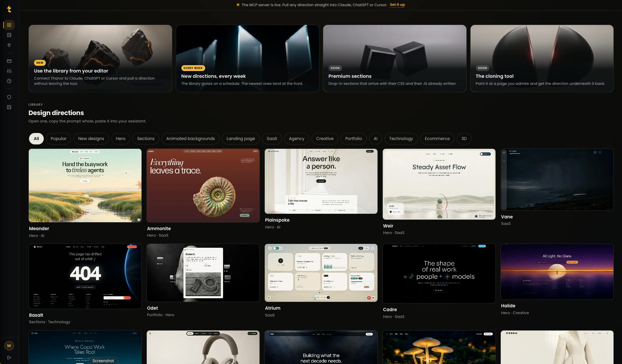622x364 pixels.
Task: Filter by Animated backgrounds chip
Action: point(191,139)
